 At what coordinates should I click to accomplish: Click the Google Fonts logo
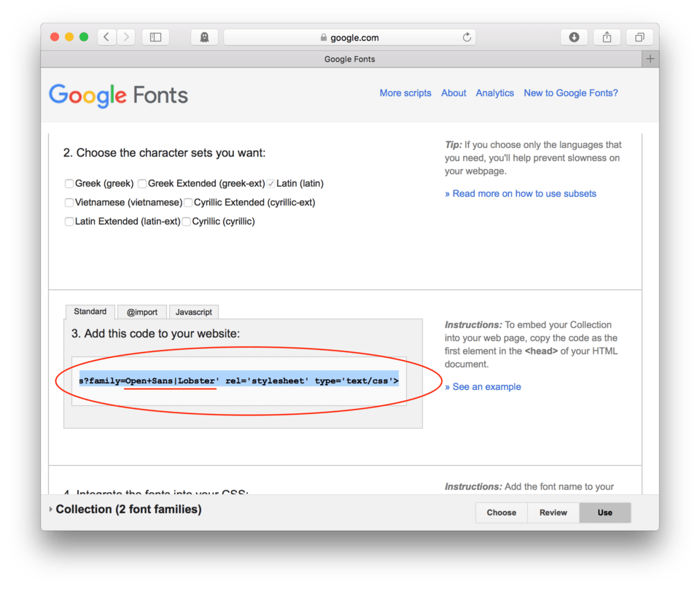click(x=118, y=95)
